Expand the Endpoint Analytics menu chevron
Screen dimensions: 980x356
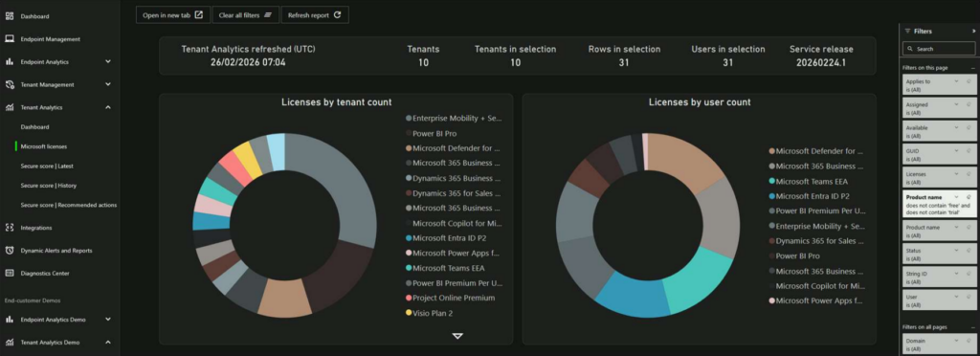pos(108,62)
